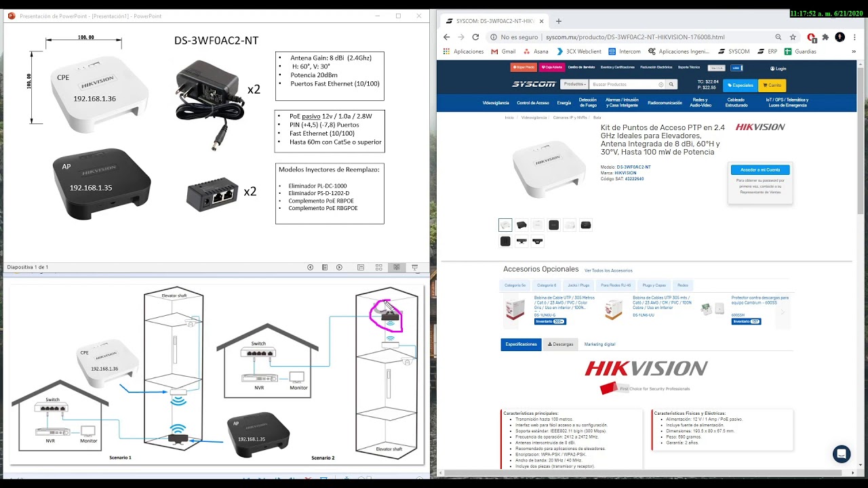
Task: Open the Aplicaciones Ingeni... bookmark
Action: click(679, 52)
